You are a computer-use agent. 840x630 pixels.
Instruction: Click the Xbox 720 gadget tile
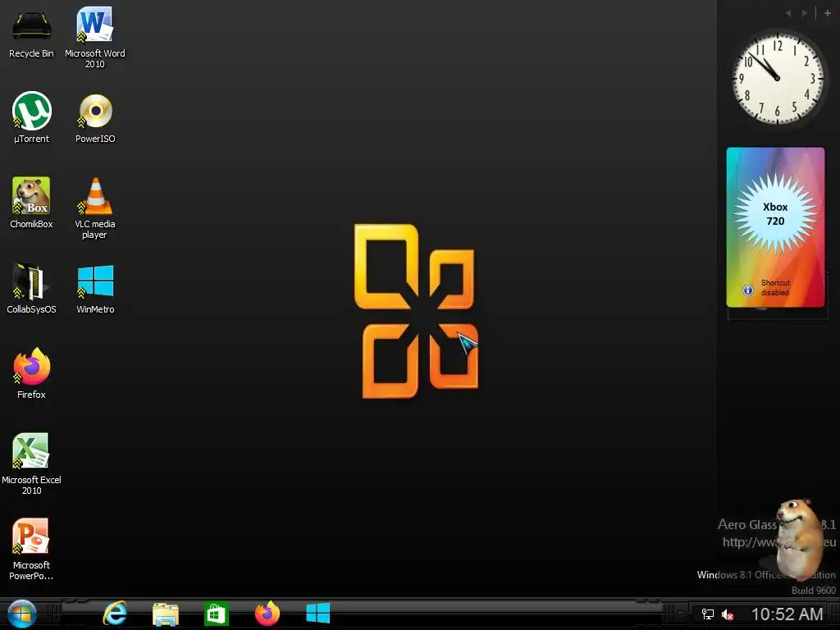[x=776, y=227]
